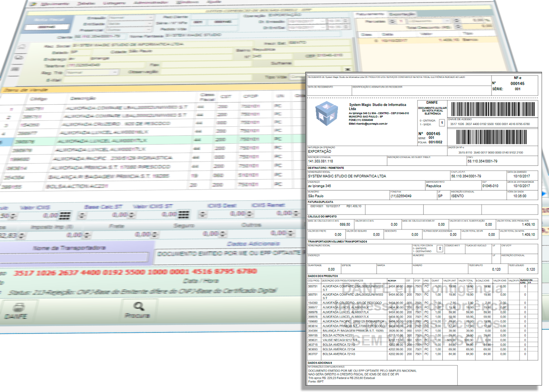
Task: Click the second barcode above Dados da NF-e
Action: (491, 137)
